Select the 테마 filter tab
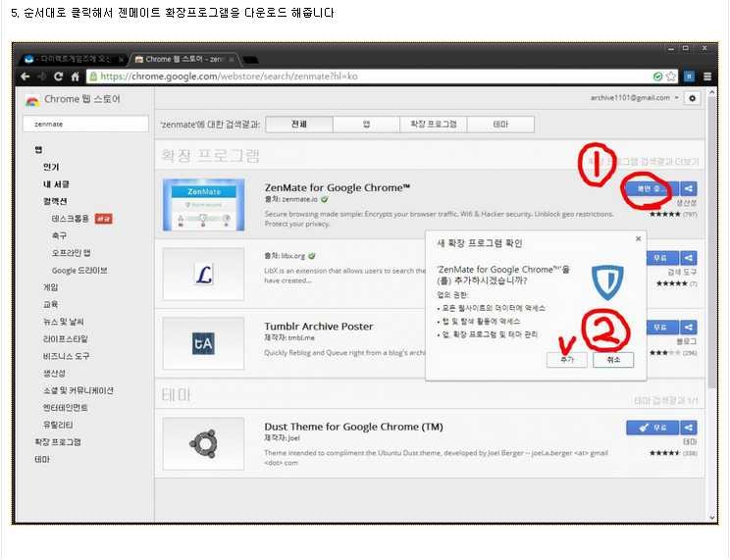The image size is (730, 560). [x=500, y=125]
